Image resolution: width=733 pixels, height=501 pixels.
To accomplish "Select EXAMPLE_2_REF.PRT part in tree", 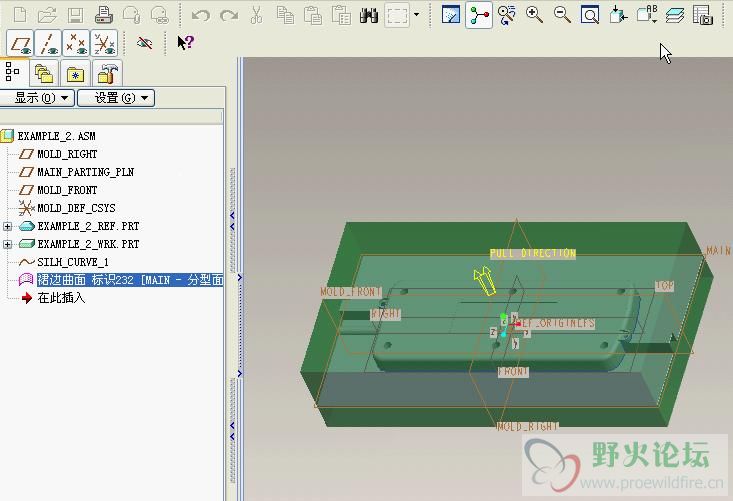I will 88,226.
